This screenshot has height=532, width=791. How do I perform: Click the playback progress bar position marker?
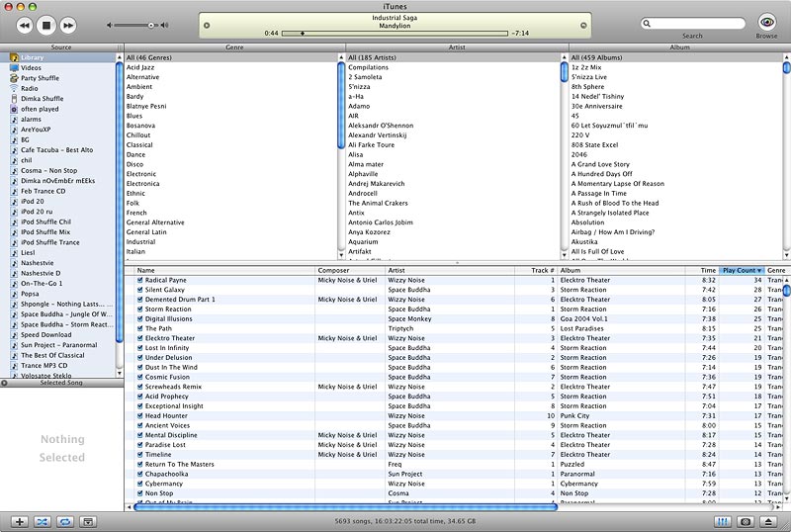[x=303, y=34]
